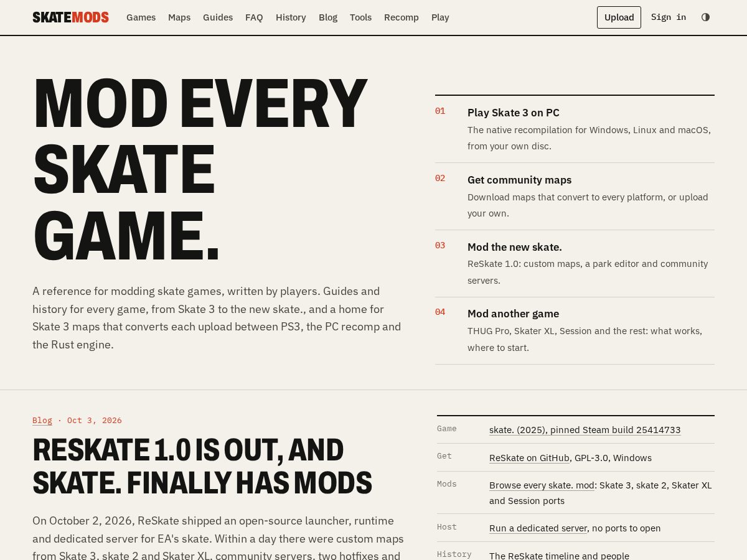Click the "03" number label
747x560 pixels.
[440, 246]
